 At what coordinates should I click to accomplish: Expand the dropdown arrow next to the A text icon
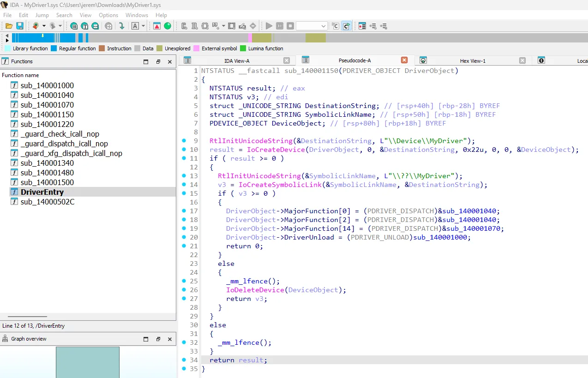click(144, 26)
